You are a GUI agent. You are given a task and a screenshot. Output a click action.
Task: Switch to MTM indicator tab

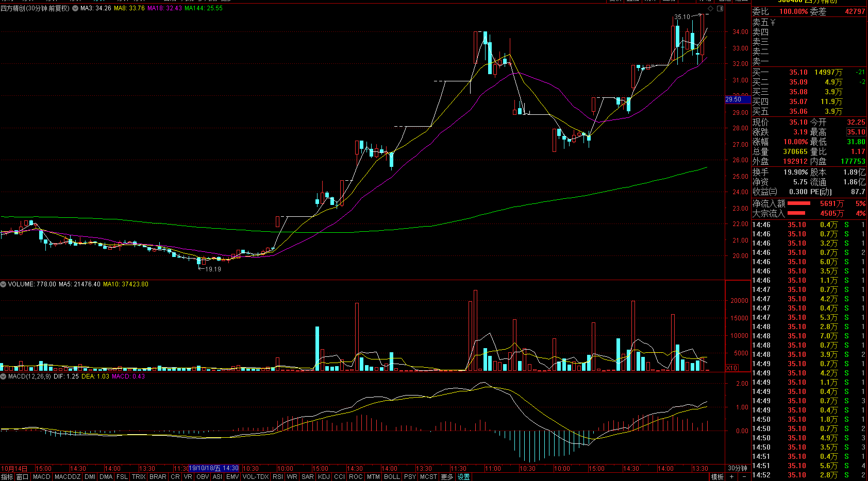374,477
